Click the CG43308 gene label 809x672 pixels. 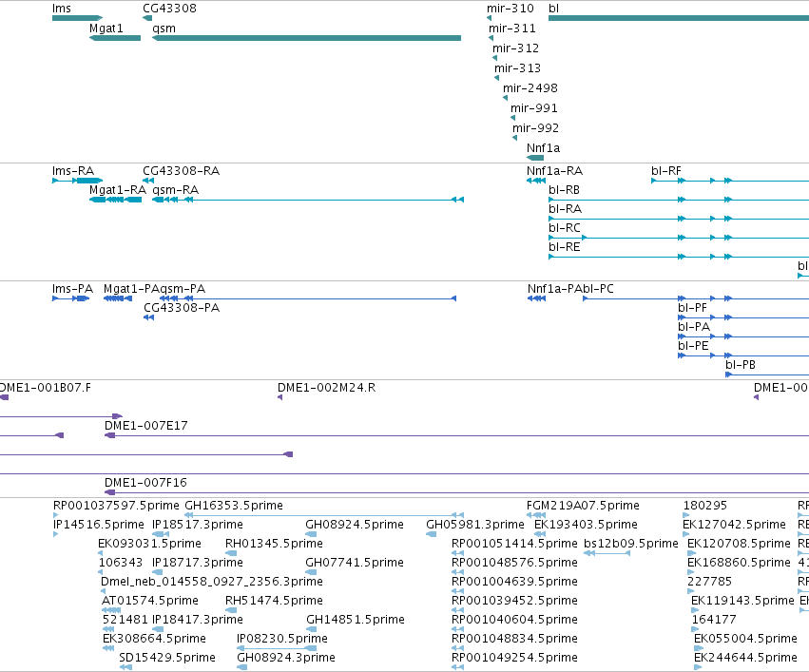(x=170, y=9)
